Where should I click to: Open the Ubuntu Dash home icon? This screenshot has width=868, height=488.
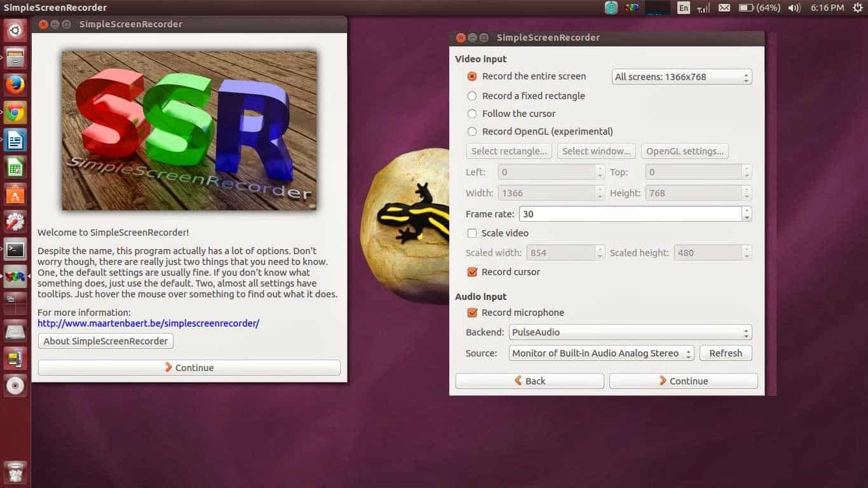pyautogui.click(x=15, y=30)
